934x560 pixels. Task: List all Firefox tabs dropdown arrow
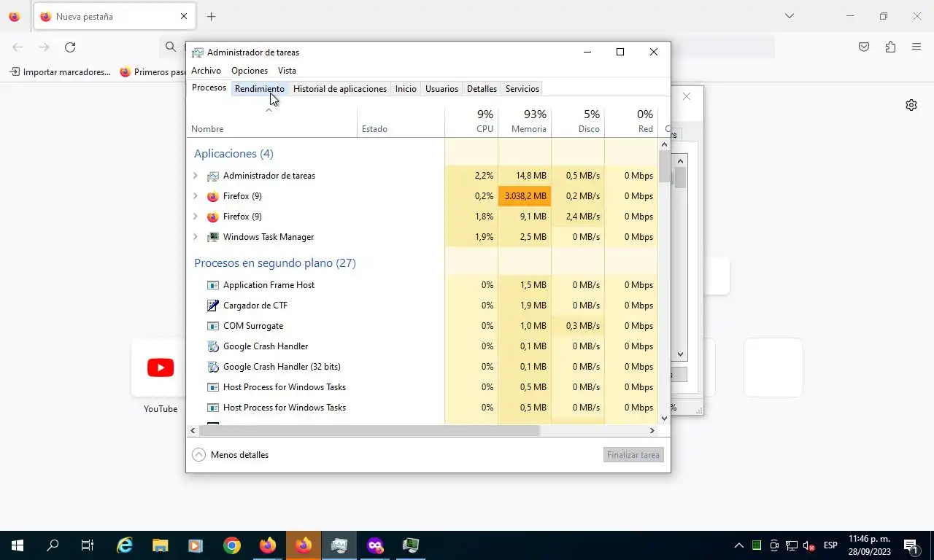[789, 16]
